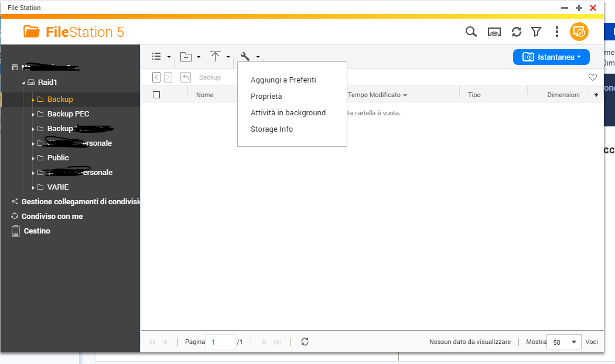This screenshot has width=615, height=364.
Task: Open Cestino in the sidebar
Action: coord(36,231)
